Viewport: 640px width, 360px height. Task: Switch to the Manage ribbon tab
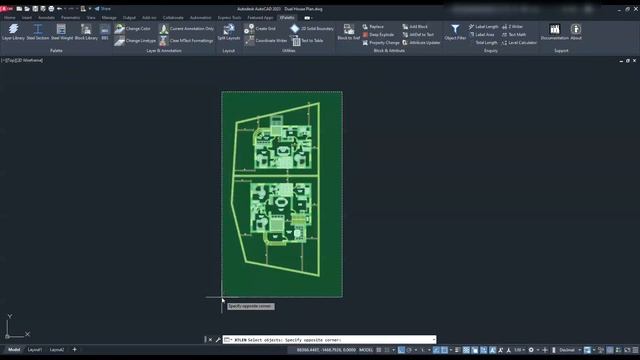[109, 18]
